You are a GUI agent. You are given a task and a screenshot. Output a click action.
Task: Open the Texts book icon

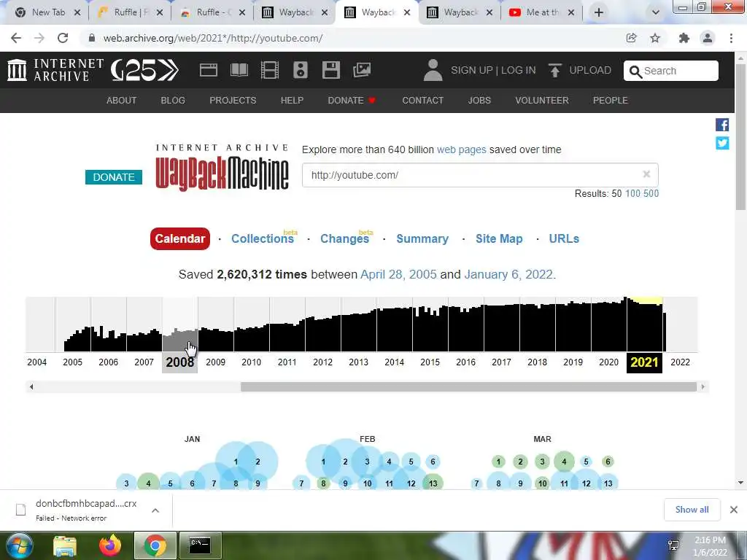(x=239, y=70)
